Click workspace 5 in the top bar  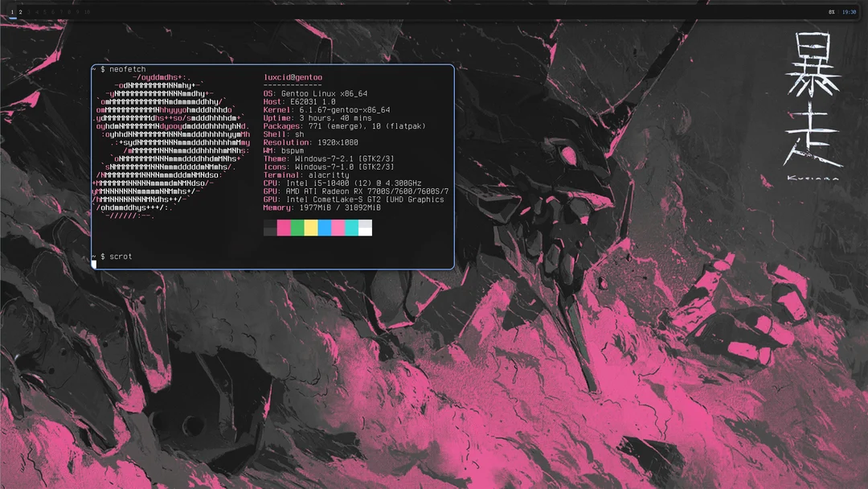44,12
